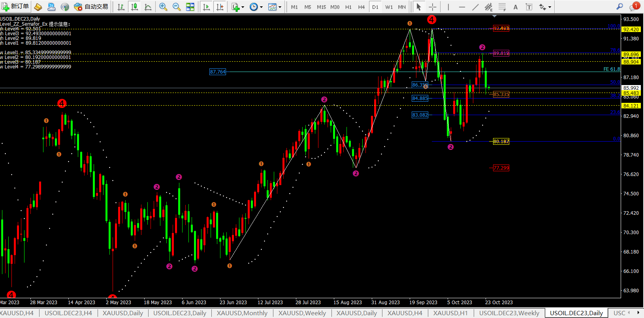Select the Fibonacci retracement tool

(x=502, y=7)
